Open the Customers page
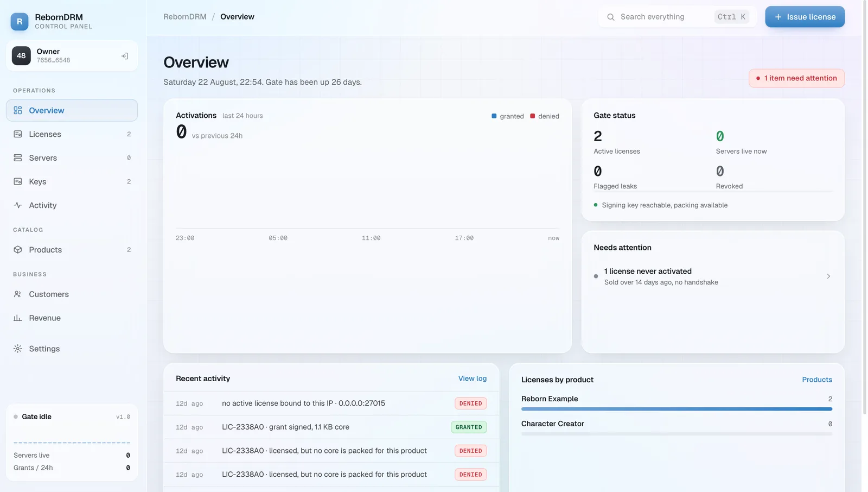The height and width of the screenshot is (492, 868). [72, 294]
